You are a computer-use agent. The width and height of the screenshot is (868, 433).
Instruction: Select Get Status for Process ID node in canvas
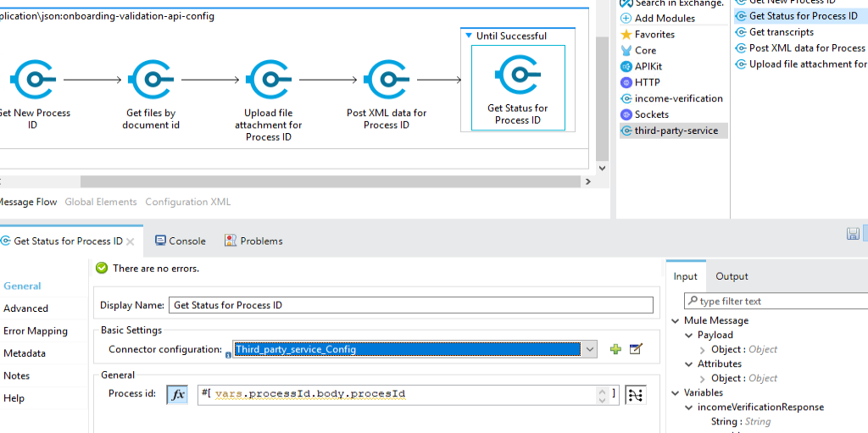(x=517, y=78)
